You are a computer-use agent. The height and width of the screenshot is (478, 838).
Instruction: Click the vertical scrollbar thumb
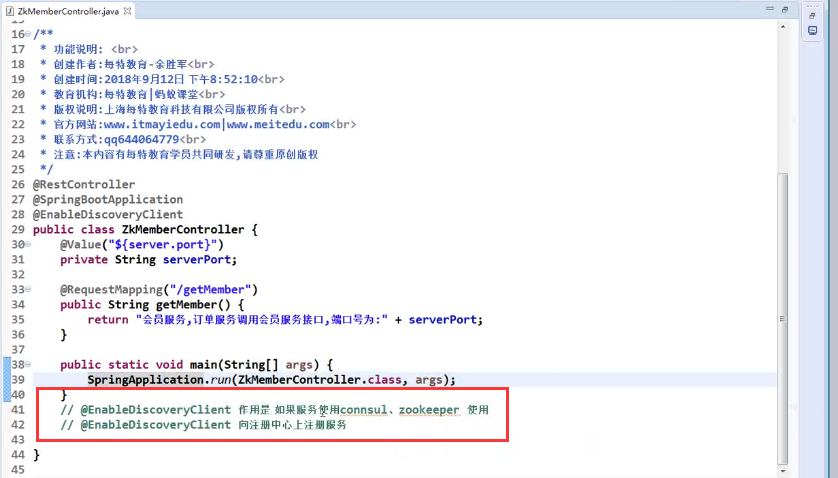(783, 318)
